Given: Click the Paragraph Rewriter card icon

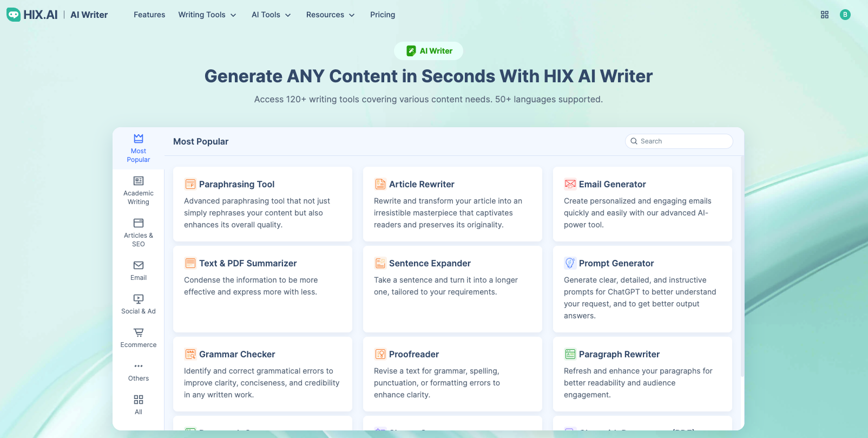Looking at the screenshot, I should [570, 354].
